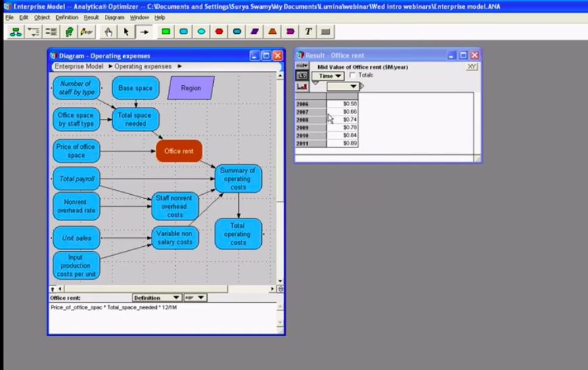
Task: Pick the thick-bordered Module node icon
Action: pyautogui.click(x=237, y=32)
